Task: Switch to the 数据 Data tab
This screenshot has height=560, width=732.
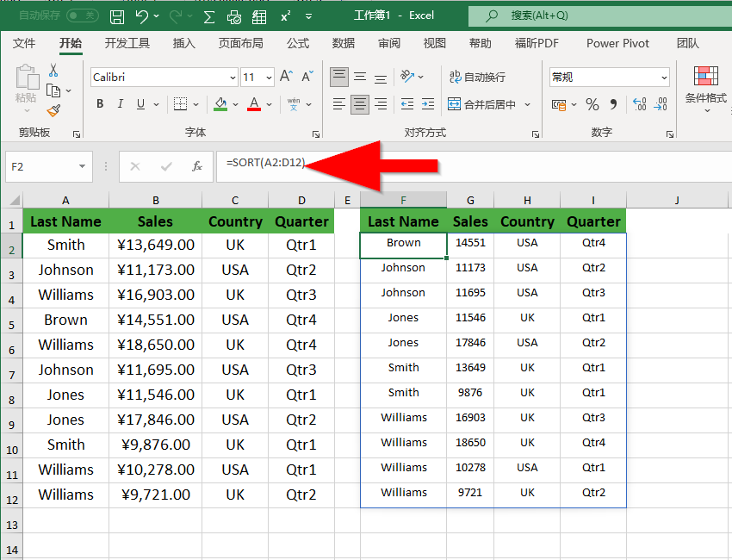Action: 344,43
